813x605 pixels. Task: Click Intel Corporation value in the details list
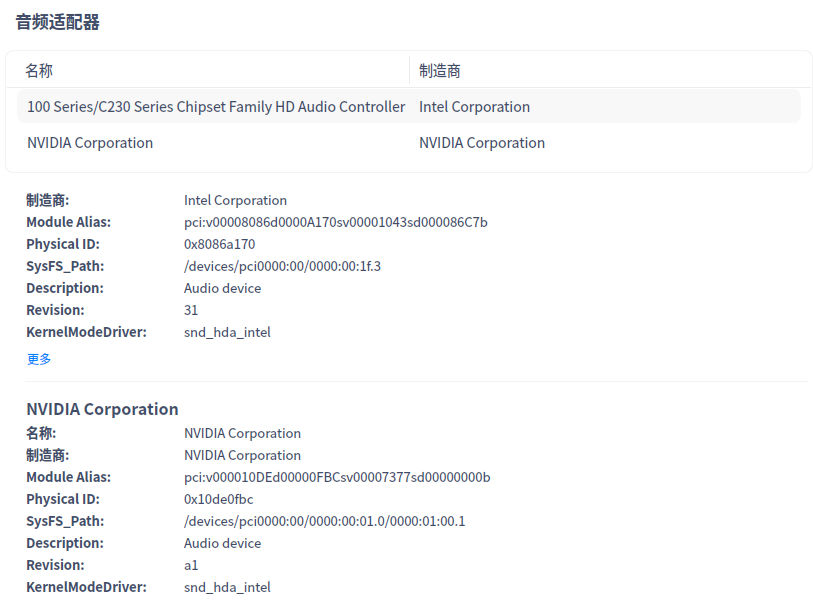[235, 200]
